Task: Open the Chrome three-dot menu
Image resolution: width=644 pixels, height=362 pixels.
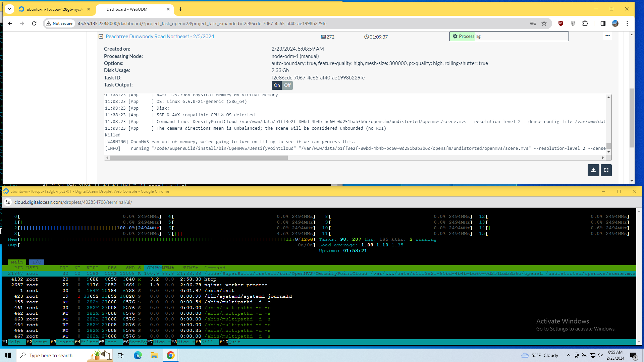Action: tap(627, 23)
